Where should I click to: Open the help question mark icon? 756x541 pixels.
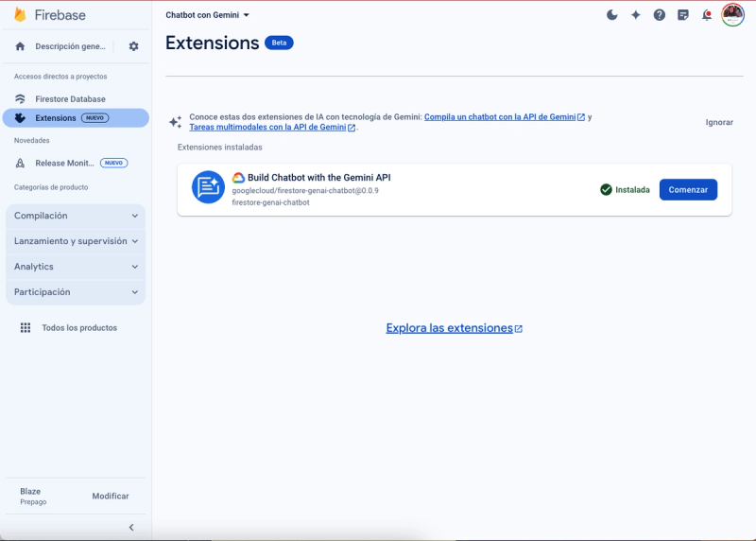pyautogui.click(x=659, y=15)
